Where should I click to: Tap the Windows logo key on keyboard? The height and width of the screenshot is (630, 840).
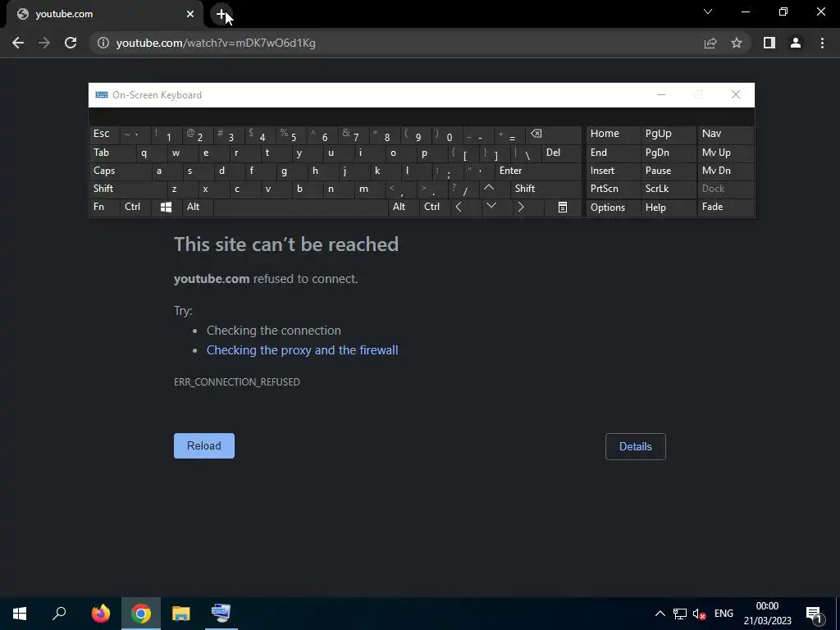pyautogui.click(x=166, y=208)
